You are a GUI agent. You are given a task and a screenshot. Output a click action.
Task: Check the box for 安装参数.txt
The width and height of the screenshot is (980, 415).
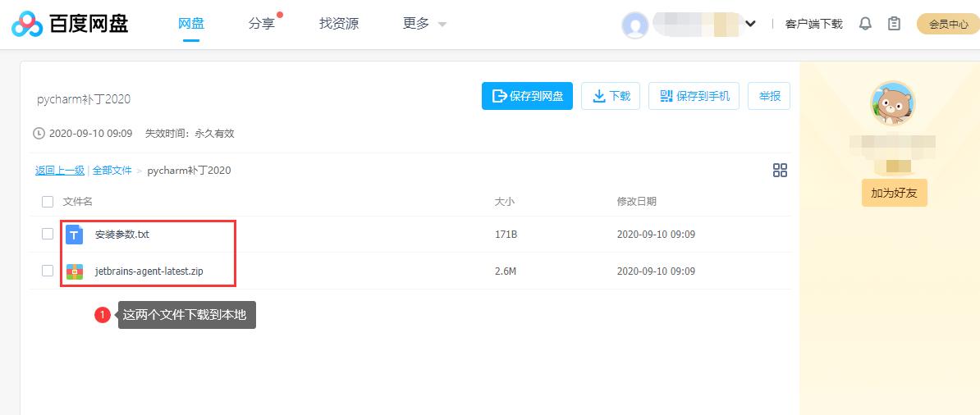pyautogui.click(x=48, y=235)
